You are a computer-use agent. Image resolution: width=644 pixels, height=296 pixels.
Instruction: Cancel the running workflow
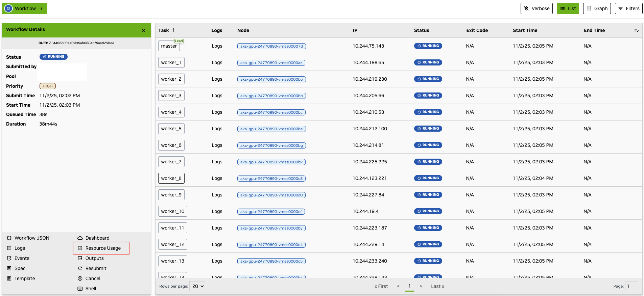(93, 278)
